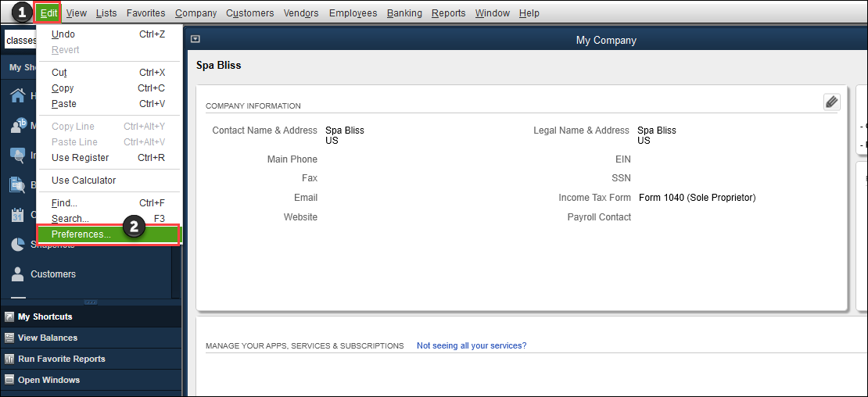The height and width of the screenshot is (397, 868).
Task: Click the Open Windows icon
Action: tap(9, 380)
